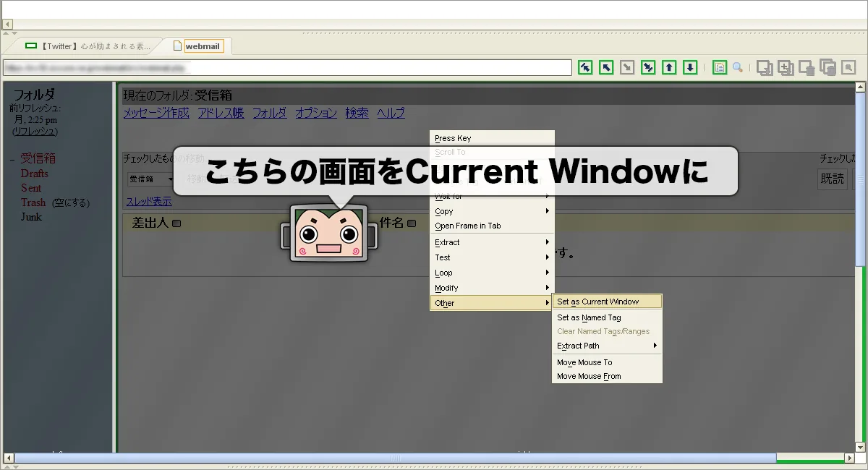868x470 pixels.
Task: Expand the Test submenu
Action: click(492, 257)
